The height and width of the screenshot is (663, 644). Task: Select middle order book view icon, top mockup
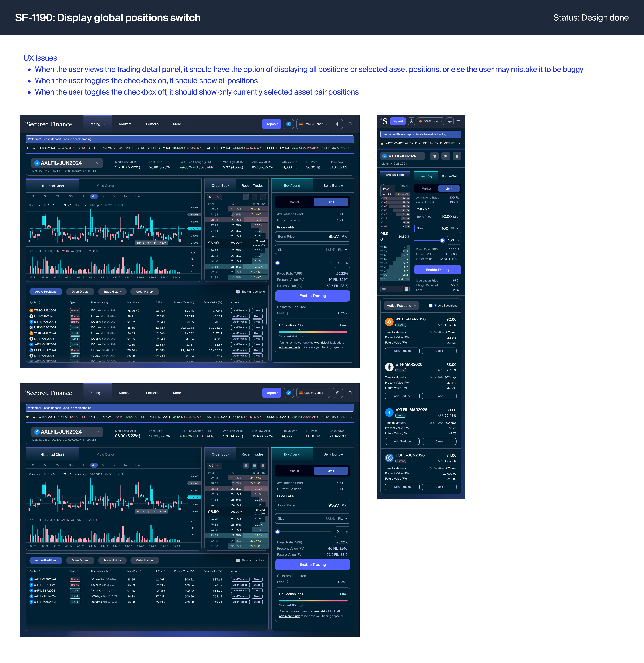pyautogui.click(x=254, y=197)
